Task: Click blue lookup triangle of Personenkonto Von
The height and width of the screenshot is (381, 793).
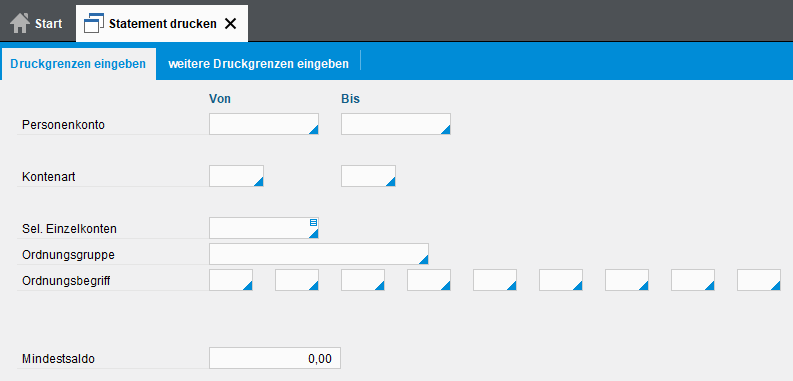Action: (314, 130)
